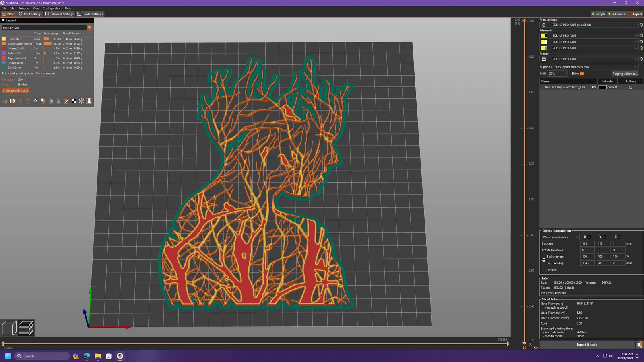
Task: Open File Explorer from taskbar
Action: (98, 356)
